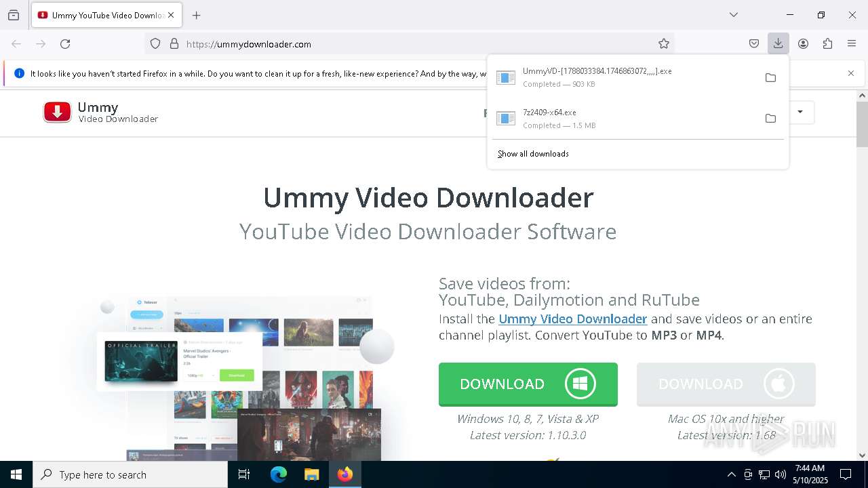Image resolution: width=868 pixels, height=488 pixels.
Task: Open Firefox account icon
Action: 803,43
